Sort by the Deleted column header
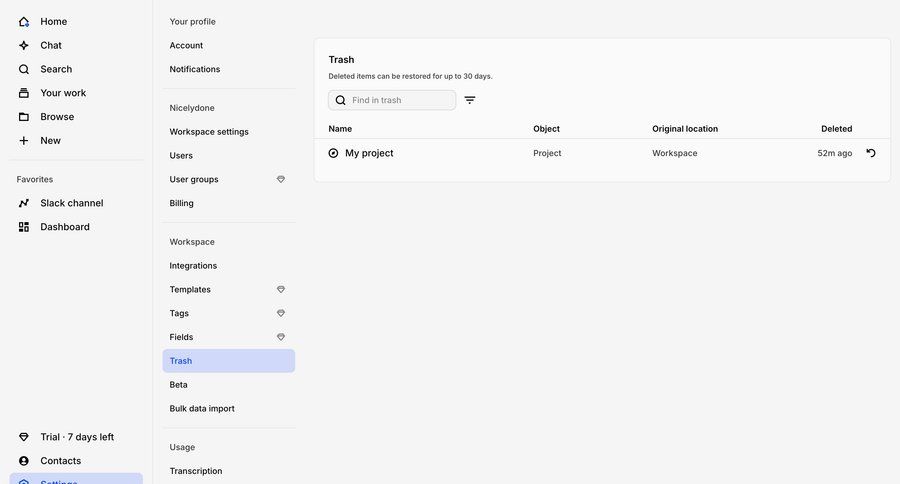The height and width of the screenshot is (484, 900). tap(836, 129)
